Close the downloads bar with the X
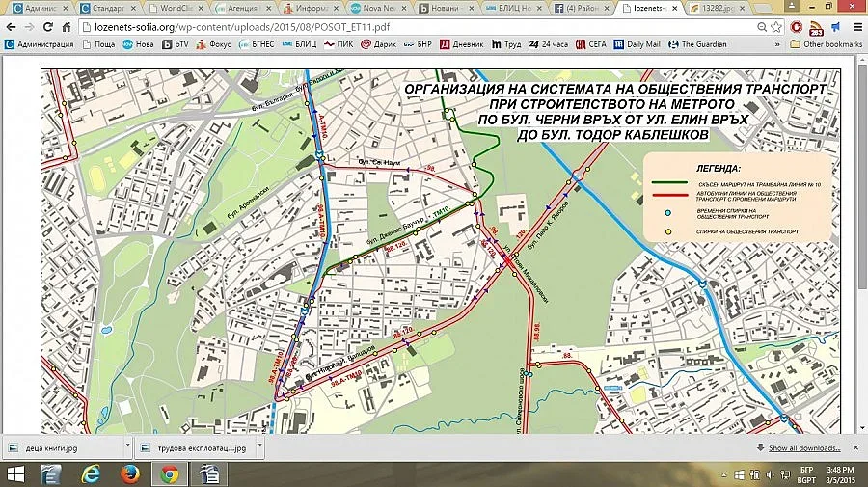The image size is (868, 487). pyautogui.click(x=855, y=447)
